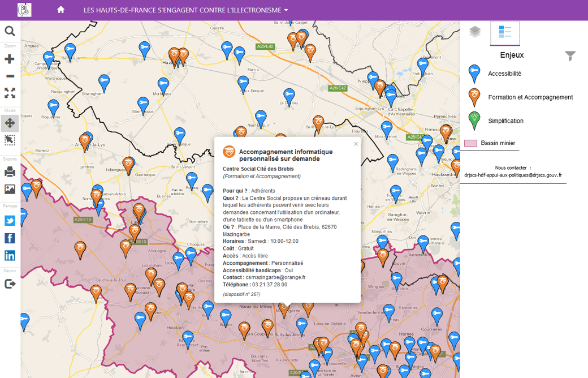Share the map on Facebook

coord(10,238)
